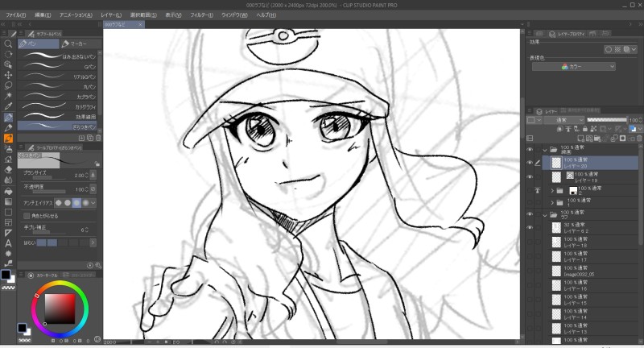Screen dimensions: 644x348
Task: Toggle visibility of the 線画 folder
Action: coord(530,150)
